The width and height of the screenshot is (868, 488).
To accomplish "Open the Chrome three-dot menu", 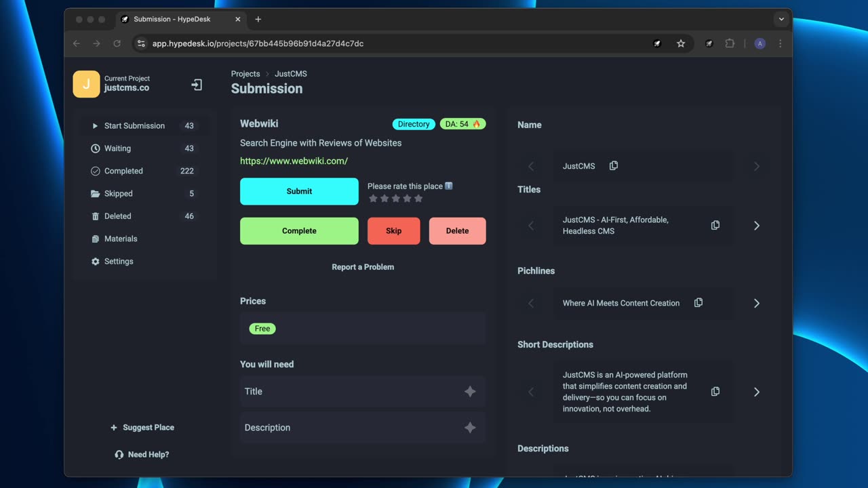I will click(x=780, y=43).
